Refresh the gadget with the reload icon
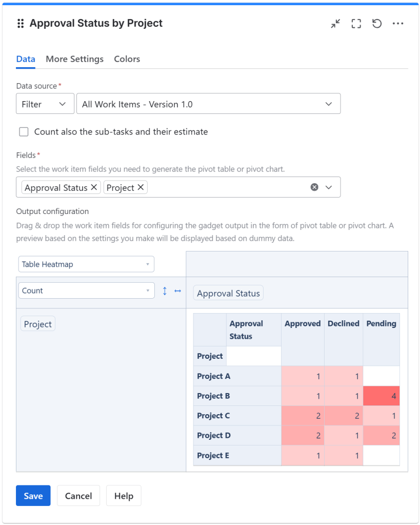 click(x=377, y=24)
